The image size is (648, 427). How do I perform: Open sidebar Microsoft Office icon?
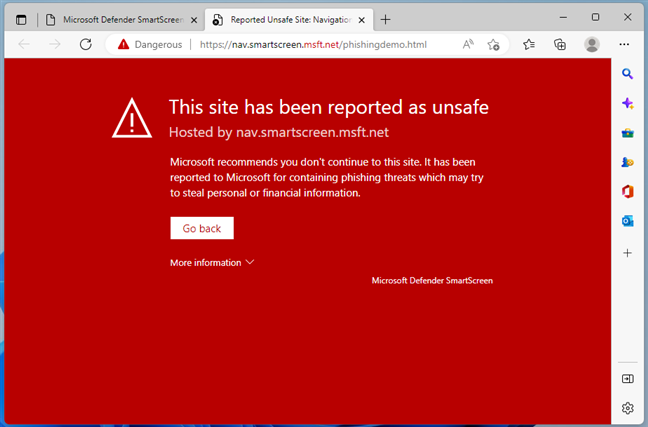(x=627, y=192)
